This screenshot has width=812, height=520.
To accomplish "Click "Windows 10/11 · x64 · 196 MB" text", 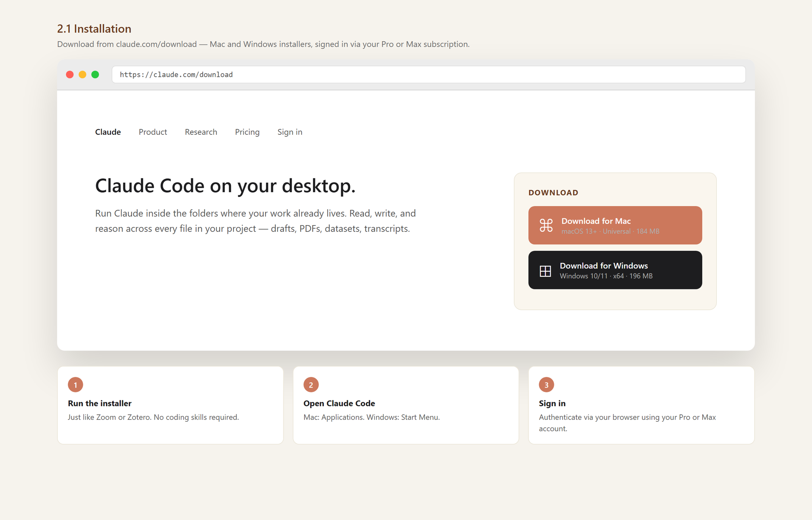I will click(606, 276).
